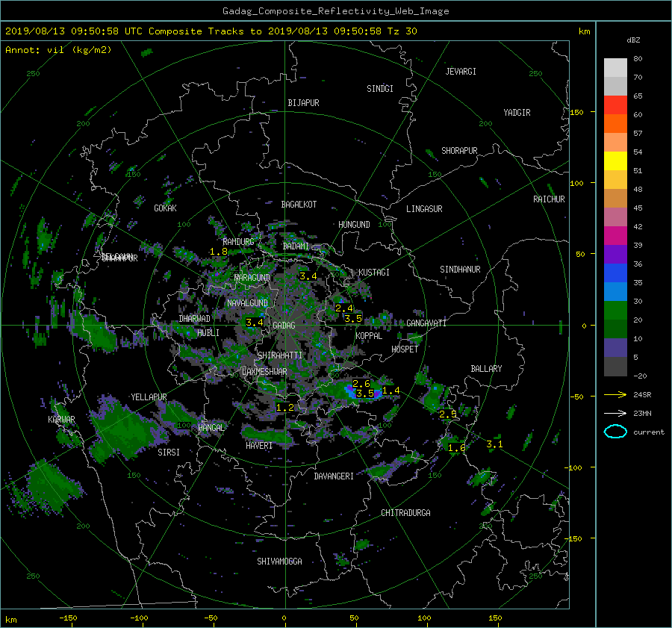Click the 2019/08/13 09:50:58 UTC Composite Tracks header
Screen dimensions: 672x628
[x=211, y=31]
